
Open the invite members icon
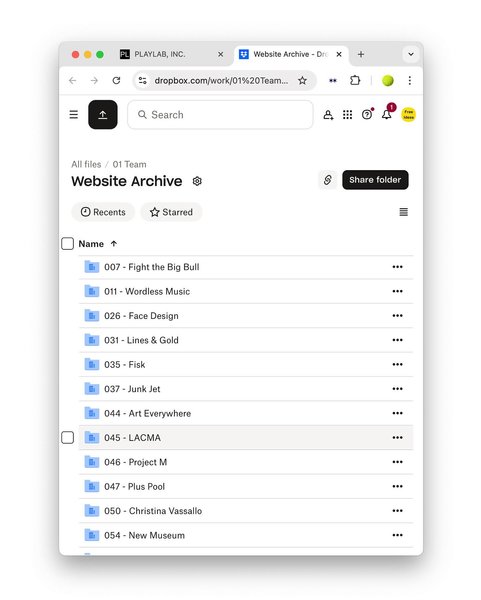pos(328,115)
